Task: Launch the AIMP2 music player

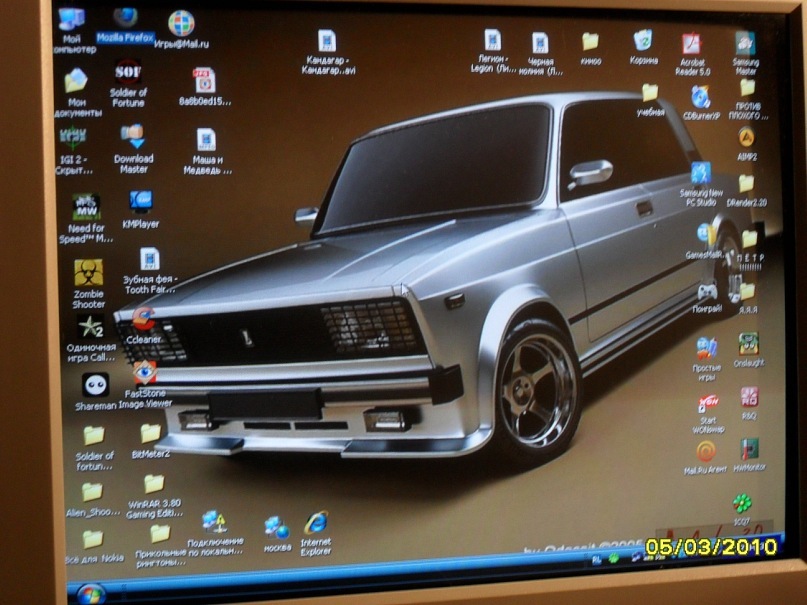Action: [746, 137]
